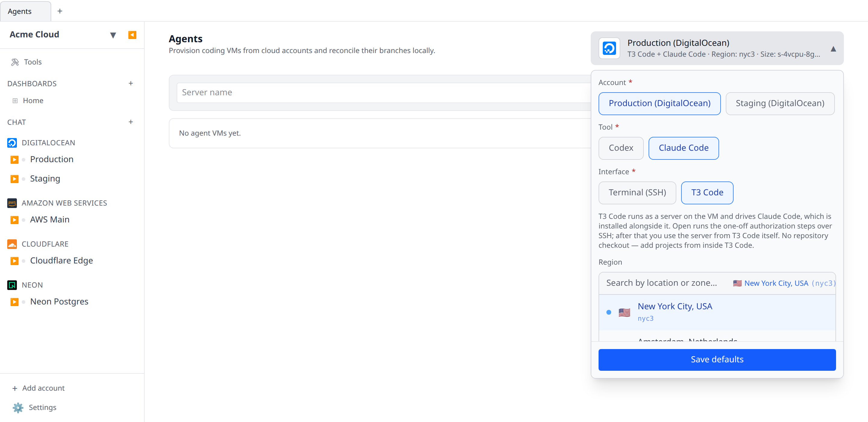Click the play icon beside Production
Screen dimensions: 868x422
[x=14, y=159]
